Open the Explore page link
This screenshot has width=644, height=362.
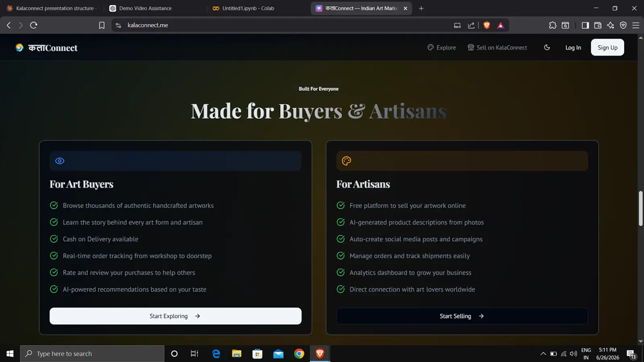tap(442, 47)
